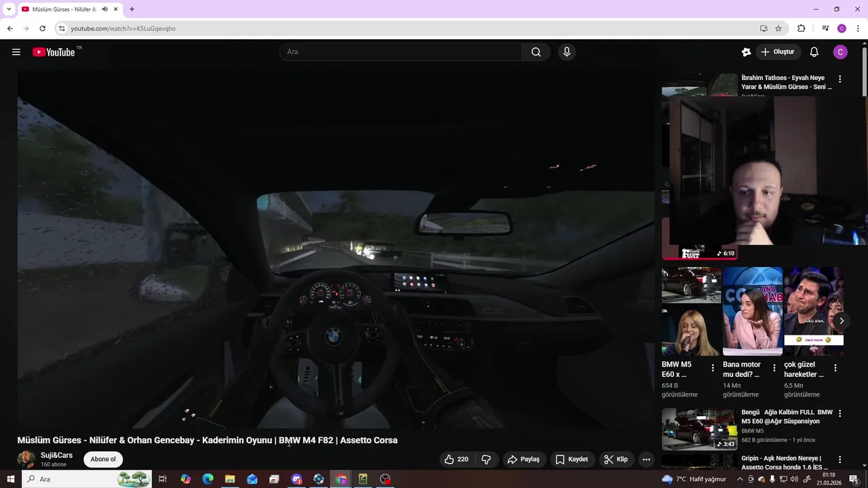Open the weather widget 7°C Hafif yağmur

coord(693,479)
